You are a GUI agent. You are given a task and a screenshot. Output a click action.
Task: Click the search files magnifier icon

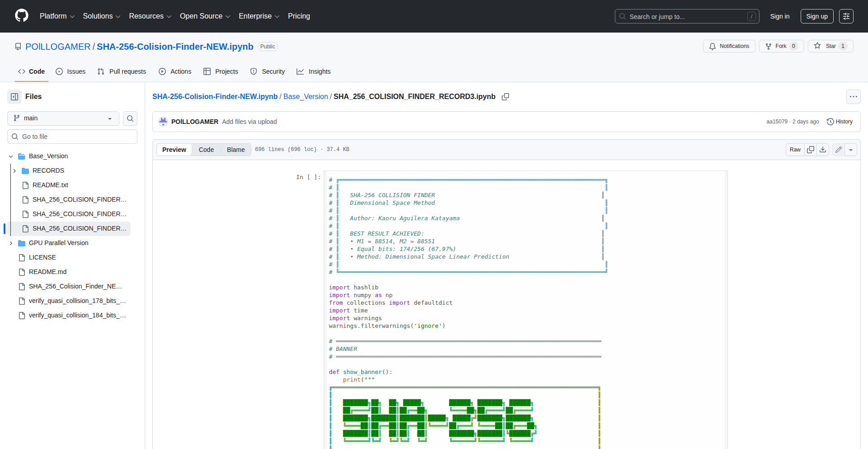[x=130, y=118]
